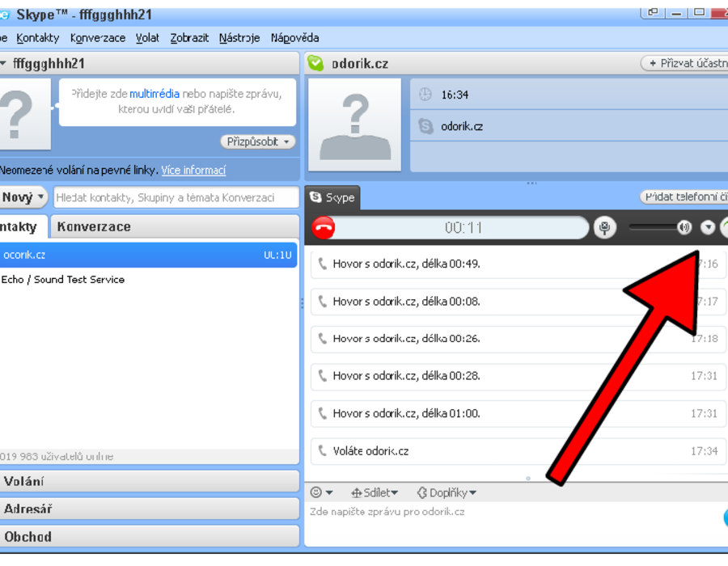The height and width of the screenshot is (566, 728).
Task: Open the call options dropdown arrow
Action: point(708,227)
